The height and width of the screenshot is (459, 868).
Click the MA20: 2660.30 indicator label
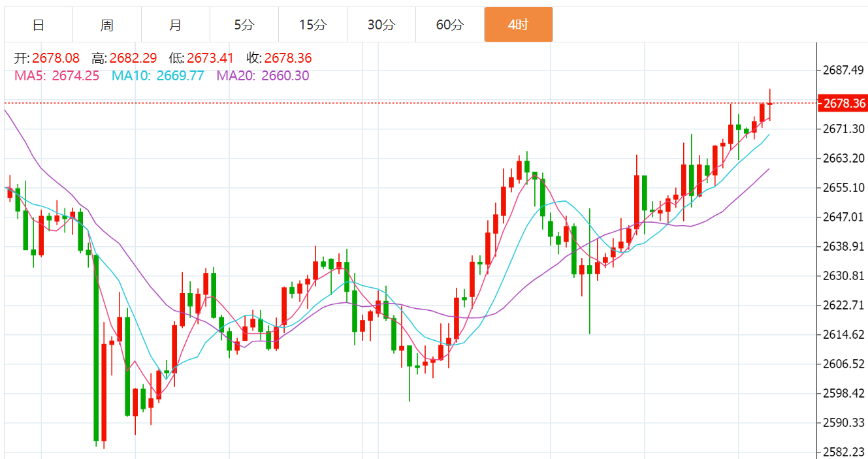pyautogui.click(x=263, y=76)
